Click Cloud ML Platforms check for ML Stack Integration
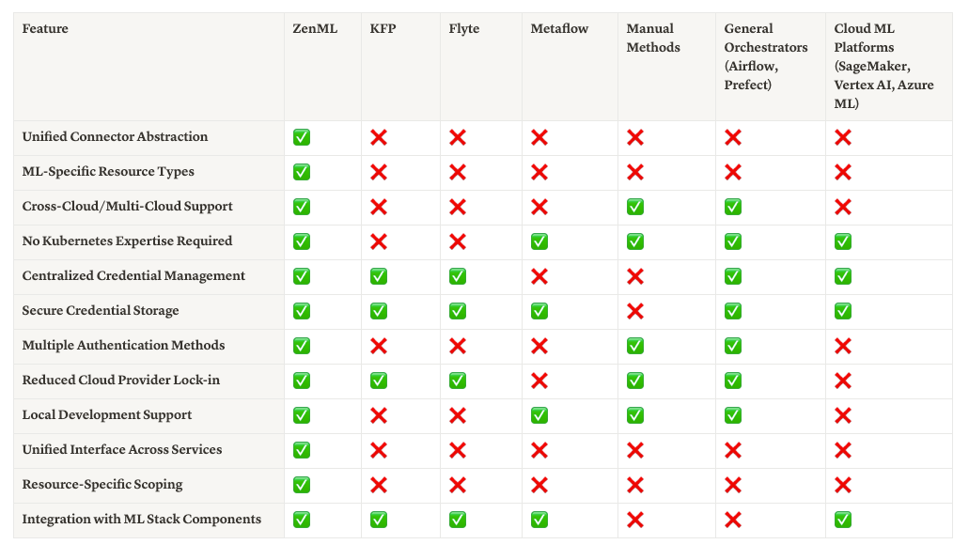 (x=843, y=520)
